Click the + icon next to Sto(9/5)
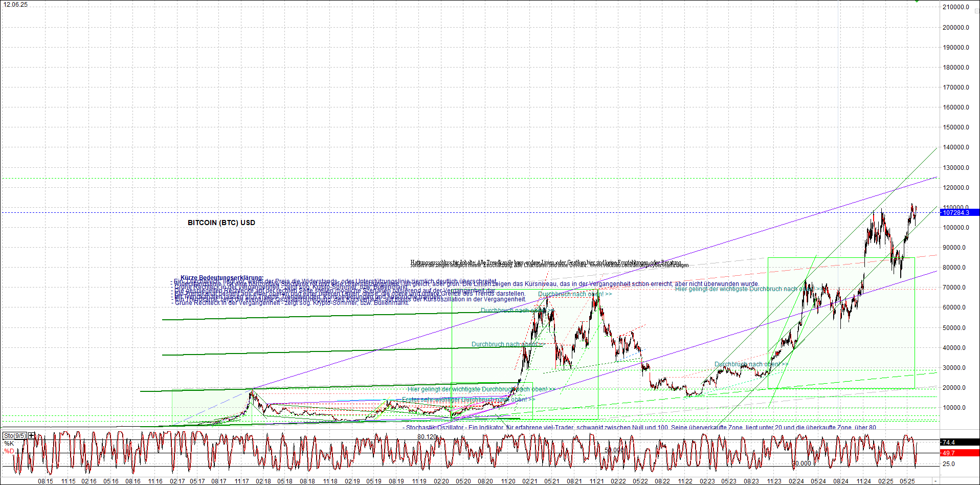The width and height of the screenshot is (980, 485). click(31, 436)
